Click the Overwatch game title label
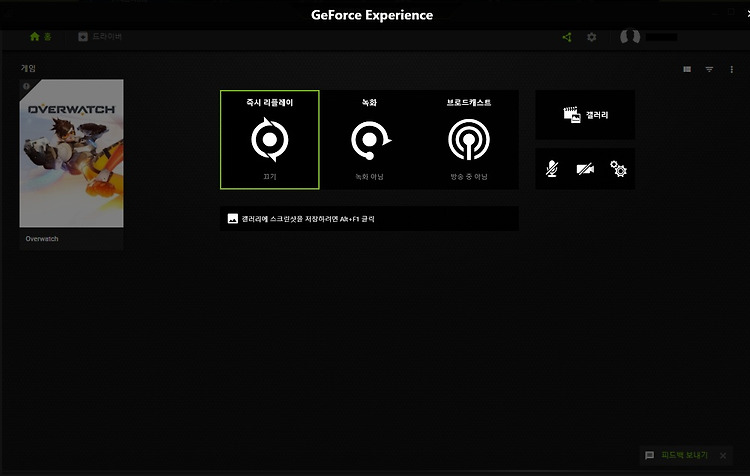Viewport: 750px width, 476px height. tap(42, 239)
